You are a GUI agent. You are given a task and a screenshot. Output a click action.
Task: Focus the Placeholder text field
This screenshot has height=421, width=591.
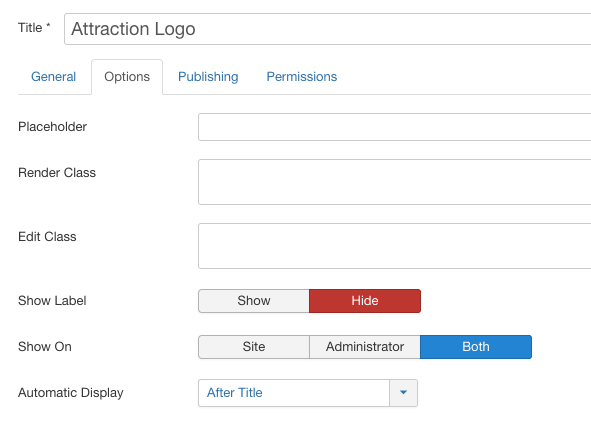point(395,127)
